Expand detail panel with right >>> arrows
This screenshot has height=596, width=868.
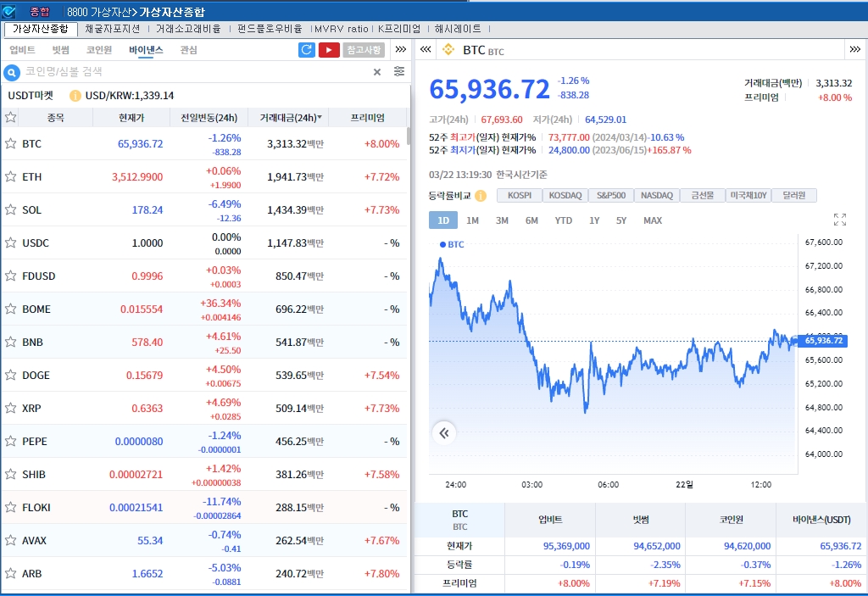[854, 50]
